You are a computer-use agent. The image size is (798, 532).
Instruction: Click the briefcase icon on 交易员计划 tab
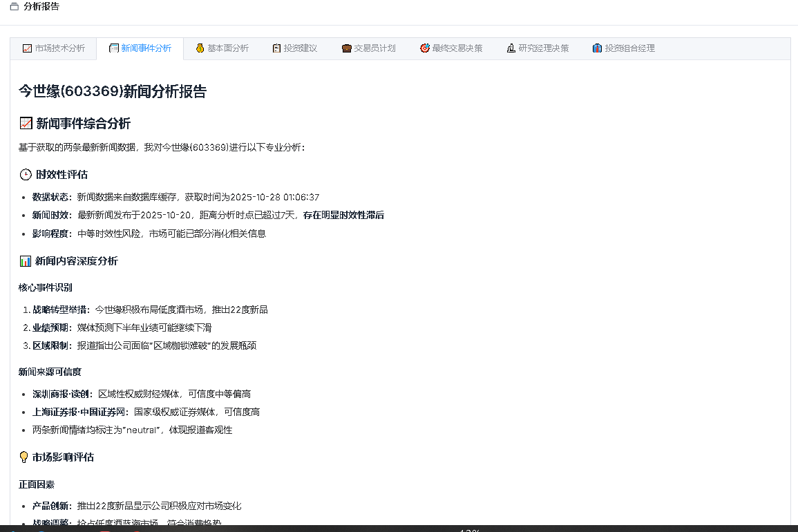[x=347, y=48]
